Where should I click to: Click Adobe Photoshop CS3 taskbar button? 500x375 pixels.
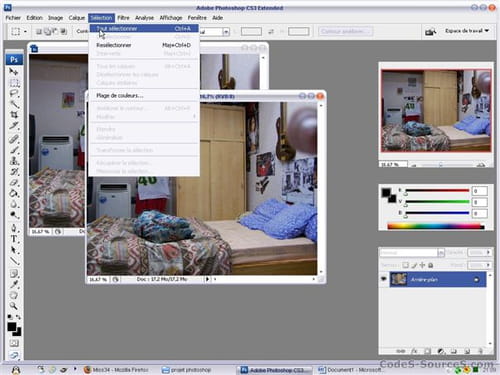276,370
